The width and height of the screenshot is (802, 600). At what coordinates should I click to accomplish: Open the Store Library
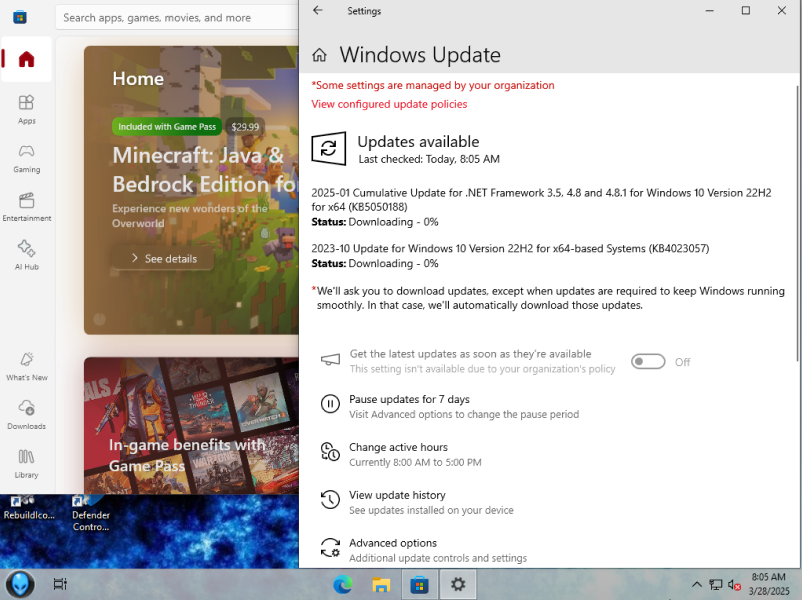[x=26, y=463]
